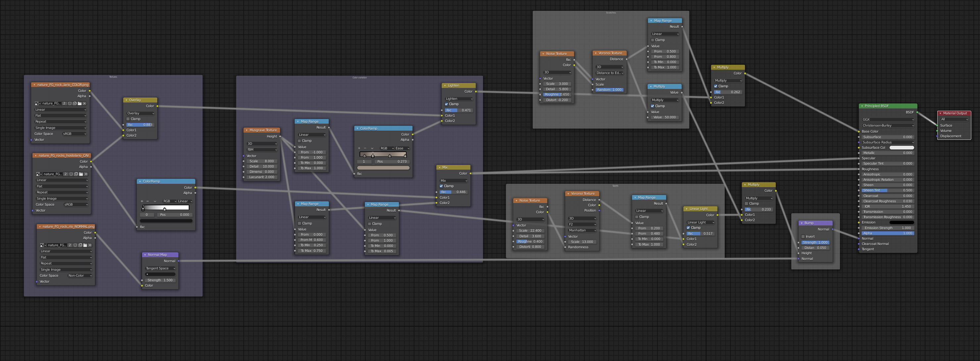Open GGX distribution dropdown in Principled BSDF
Image resolution: width=980 pixels, height=361 pixels.
pos(888,119)
